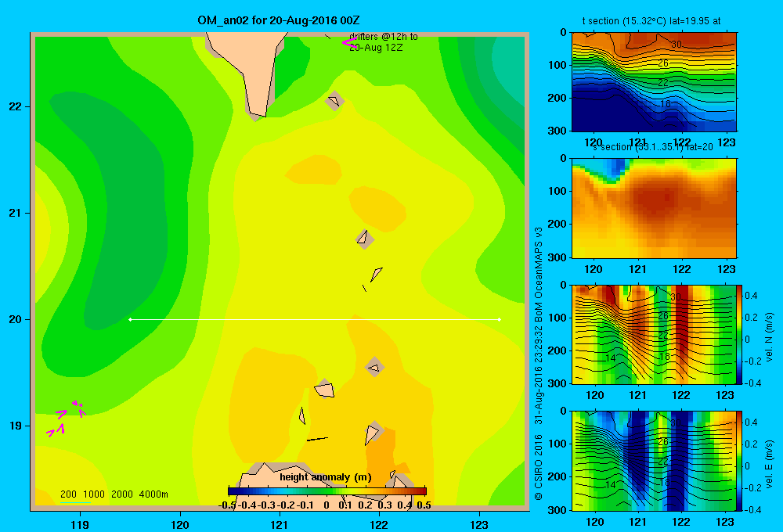Click the small island just below latitude 22
This screenshot has width=783, height=532.
[x=334, y=101]
